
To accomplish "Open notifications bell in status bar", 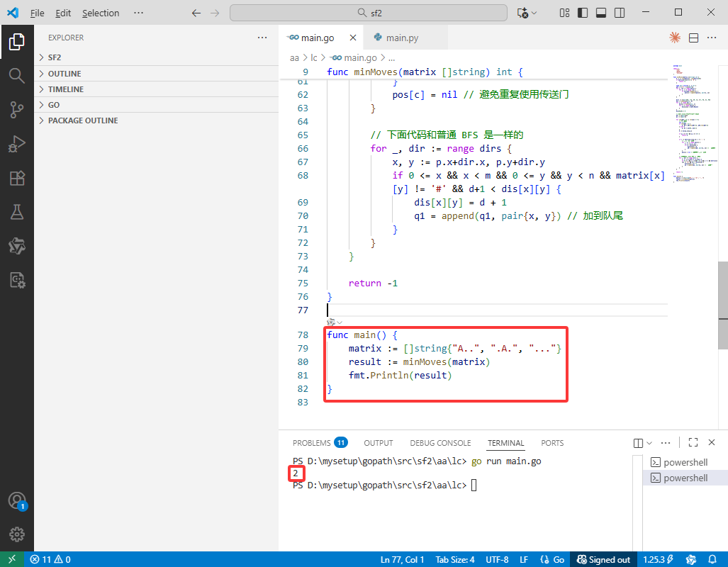I will (x=712, y=559).
